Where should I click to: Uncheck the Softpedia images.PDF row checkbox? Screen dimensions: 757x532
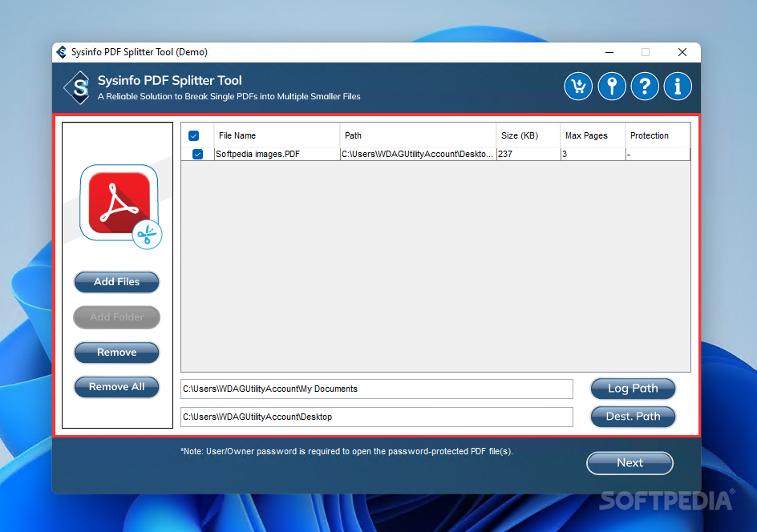(197, 155)
